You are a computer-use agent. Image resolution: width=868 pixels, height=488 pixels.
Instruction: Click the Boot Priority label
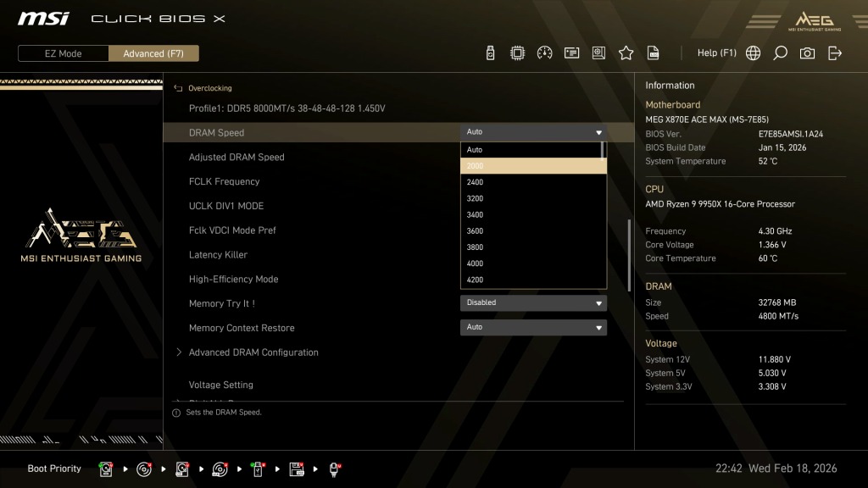[x=54, y=469]
